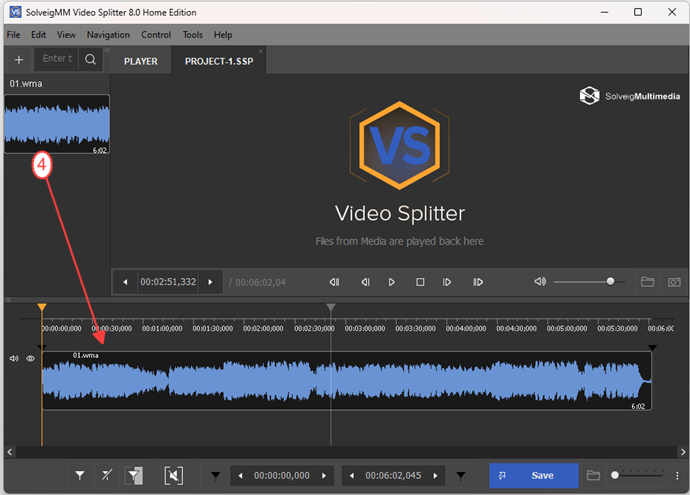This screenshot has width=690, height=495.
Task: Click the SolveigMultimedia logo
Action: point(630,96)
